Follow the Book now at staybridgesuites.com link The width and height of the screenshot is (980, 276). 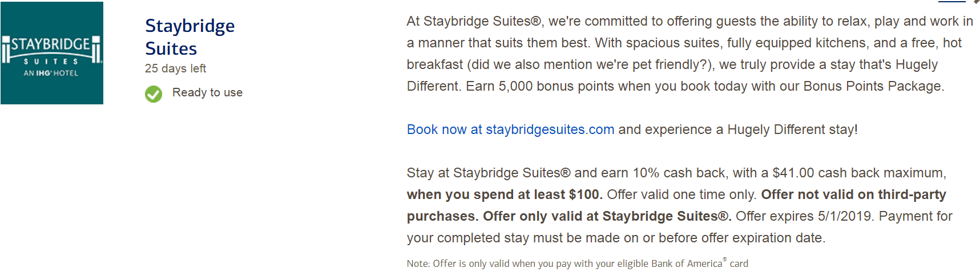pos(510,129)
